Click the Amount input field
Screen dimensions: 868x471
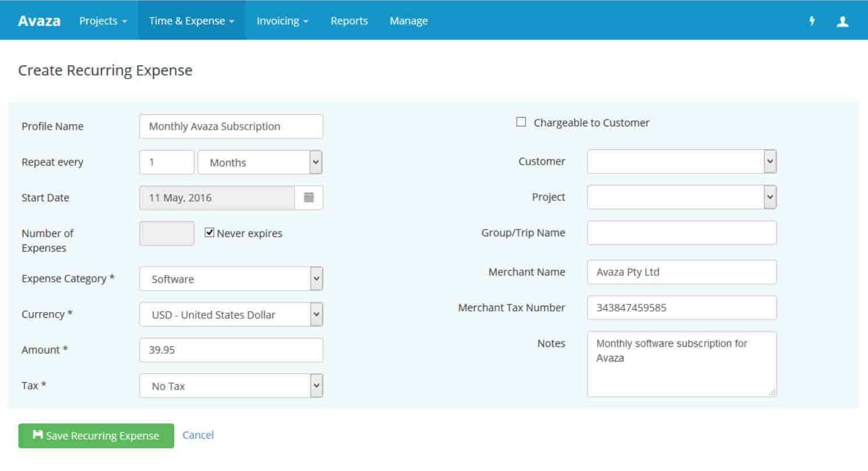pos(231,350)
